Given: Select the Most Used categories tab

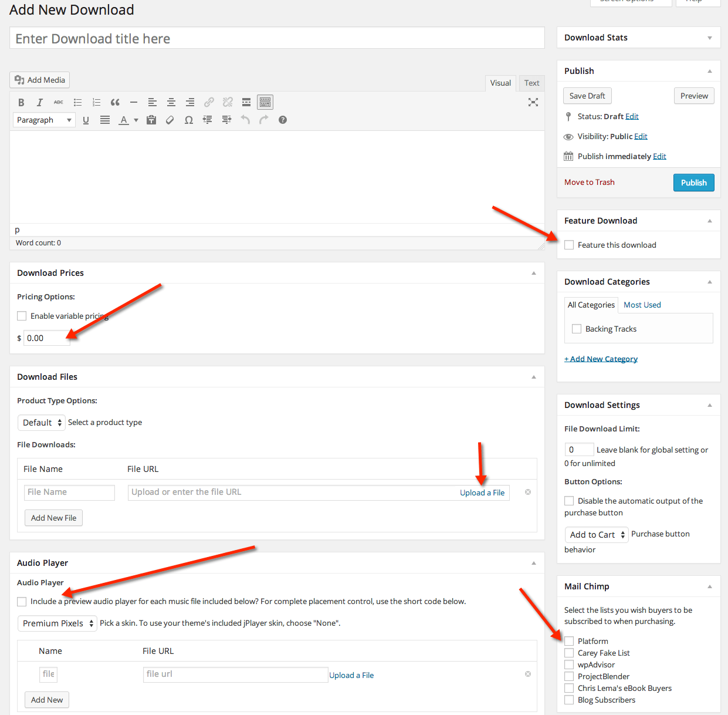Looking at the screenshot, I should (x=642, y=305).
